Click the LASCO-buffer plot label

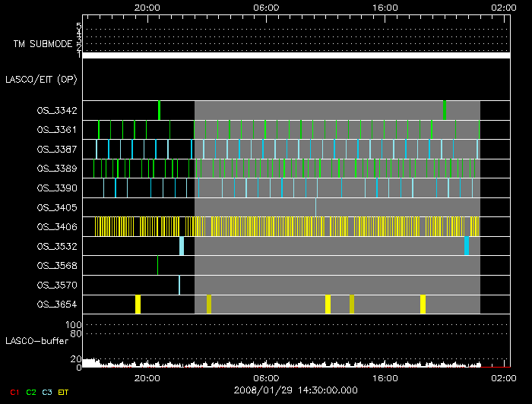36,341
